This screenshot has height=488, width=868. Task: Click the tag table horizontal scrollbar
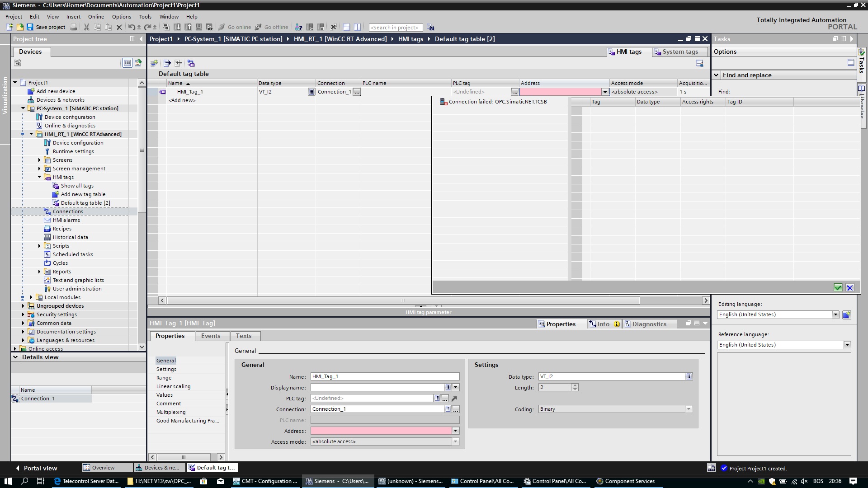[403, 300]
